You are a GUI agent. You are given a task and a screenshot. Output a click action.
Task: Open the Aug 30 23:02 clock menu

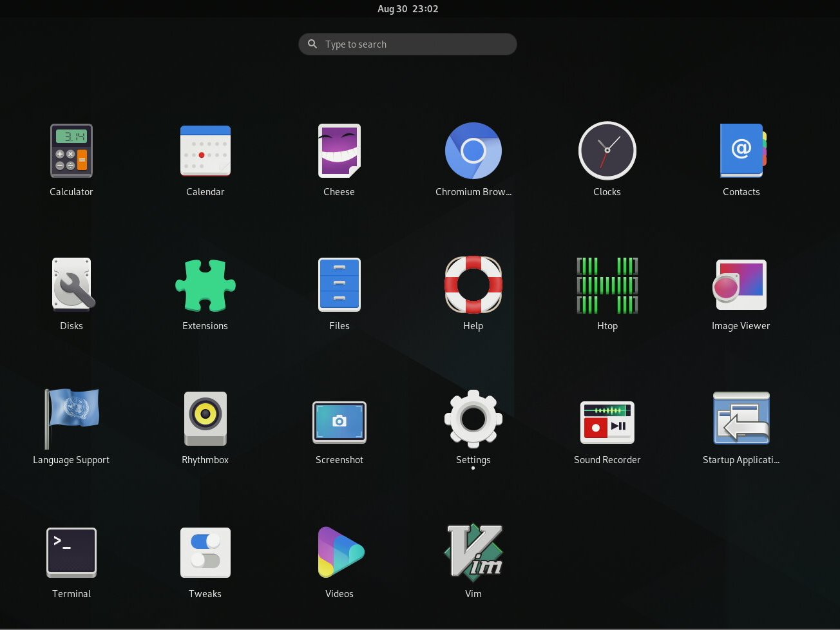[408, 9]
